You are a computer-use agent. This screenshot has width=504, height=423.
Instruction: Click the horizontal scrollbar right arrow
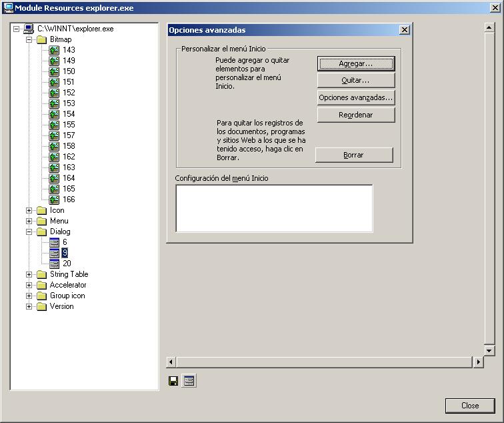point(478,362)
